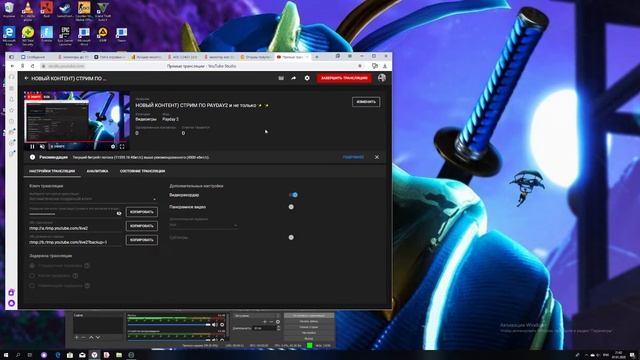Click the top OBS stream control button
Image resolution: width=640 pixels, height=360 pixels.
point(309,316)
